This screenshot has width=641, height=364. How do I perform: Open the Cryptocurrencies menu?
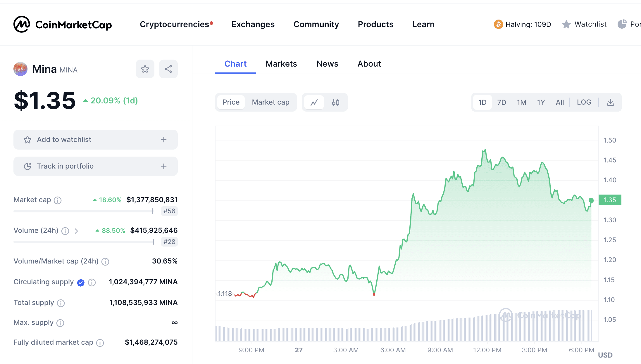[x=174, y=24]
